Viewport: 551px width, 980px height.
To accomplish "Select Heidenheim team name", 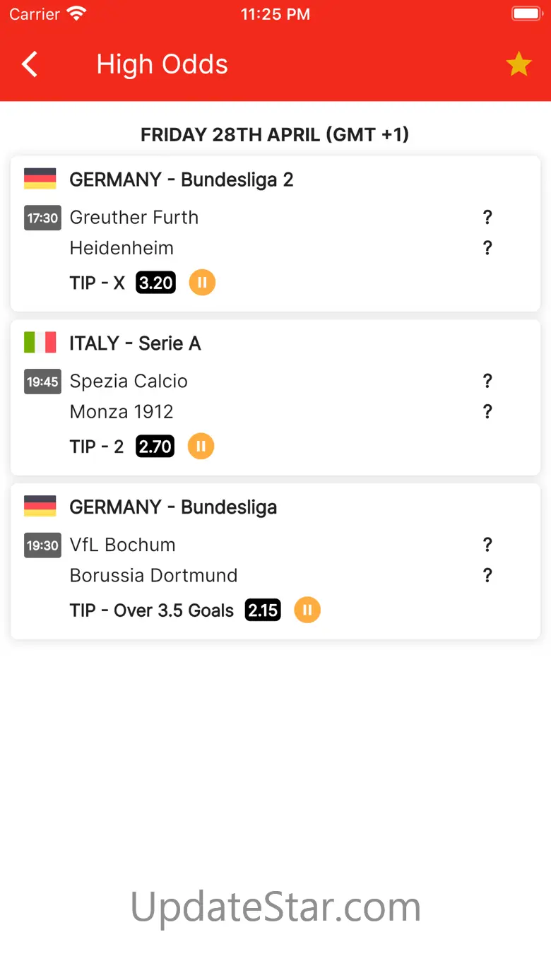I will coord(122,248).
